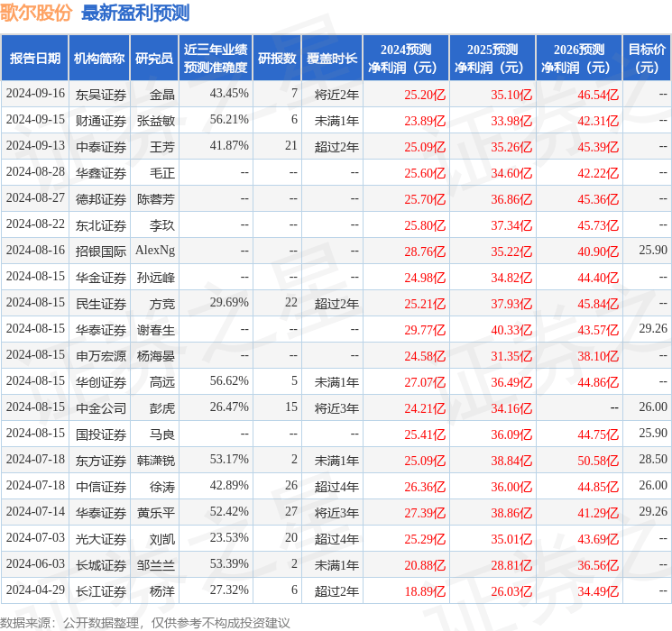Select analyst 王芳
The height and width of the screenshot is (631, 672).
coord(162,147)
